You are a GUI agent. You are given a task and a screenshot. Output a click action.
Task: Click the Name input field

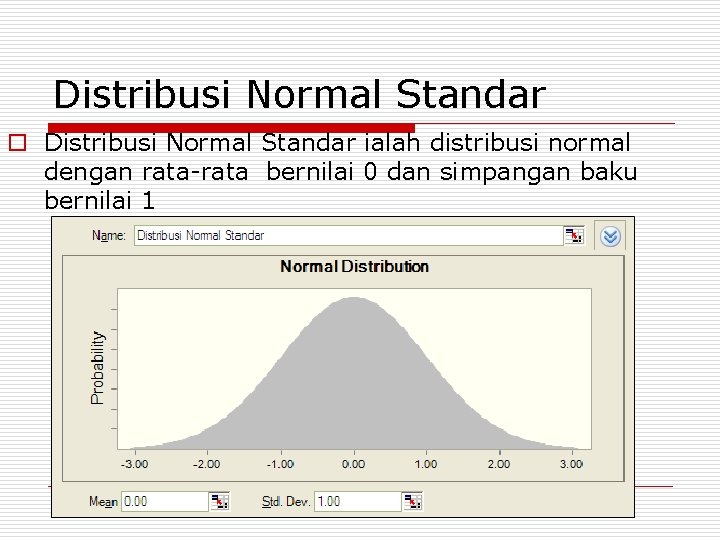click(349, 236)
